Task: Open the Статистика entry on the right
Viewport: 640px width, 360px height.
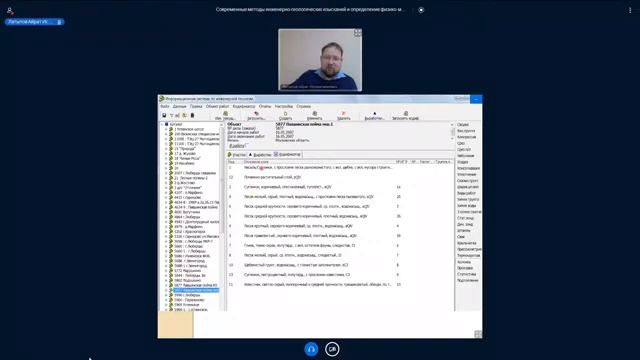Action: [x=466, y=274]
